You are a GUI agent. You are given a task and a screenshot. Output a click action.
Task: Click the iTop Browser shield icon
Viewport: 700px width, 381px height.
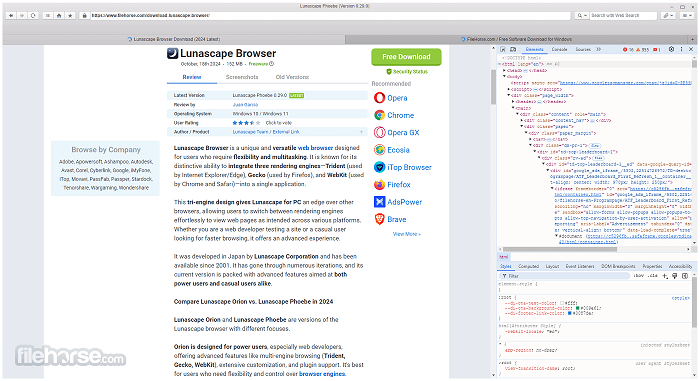click(x=379, y=167)
